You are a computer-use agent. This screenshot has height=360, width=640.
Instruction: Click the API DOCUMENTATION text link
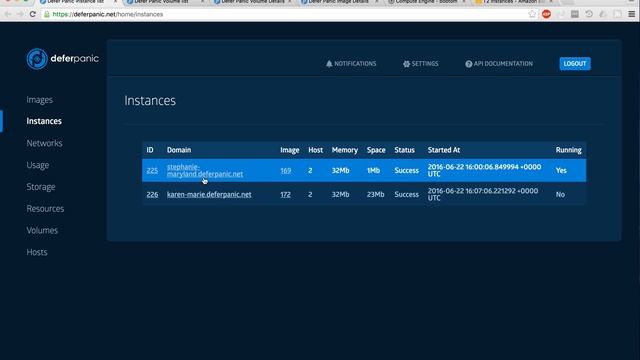[503, 64]
